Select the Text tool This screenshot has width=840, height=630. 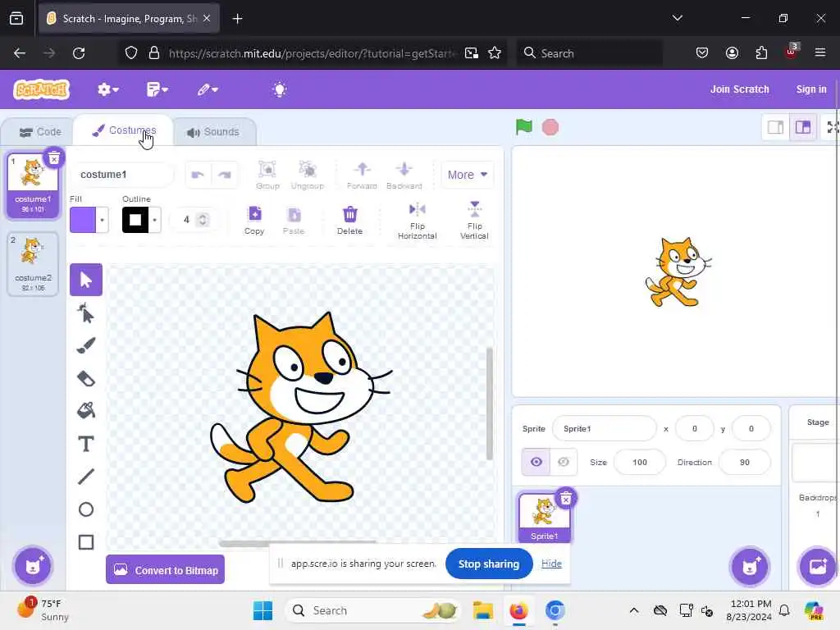coord(85,444)
